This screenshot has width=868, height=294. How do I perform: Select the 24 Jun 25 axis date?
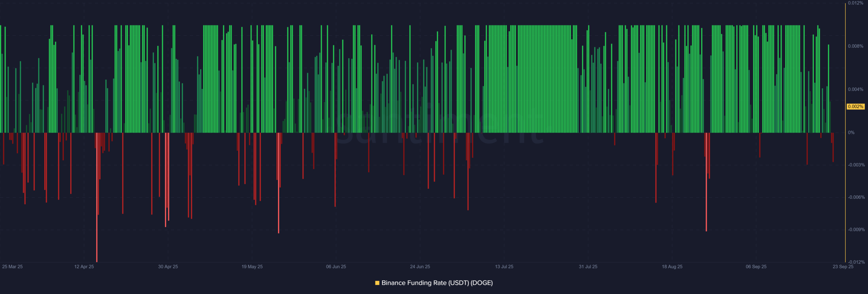(x=420, y=267)
